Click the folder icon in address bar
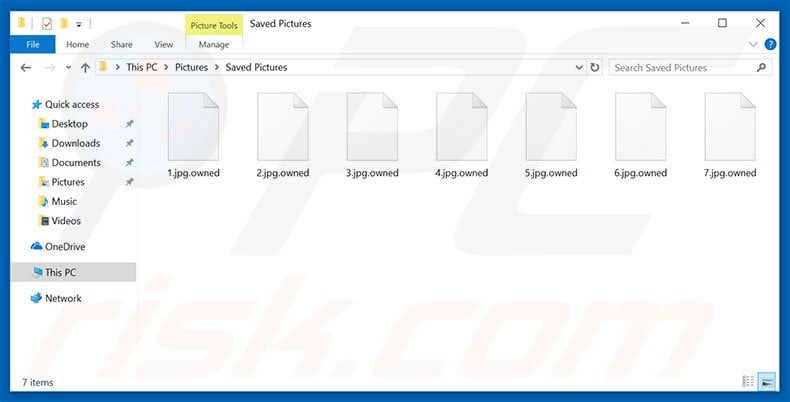790x402 pixels. pyautogui.click(x=103, y=66)
